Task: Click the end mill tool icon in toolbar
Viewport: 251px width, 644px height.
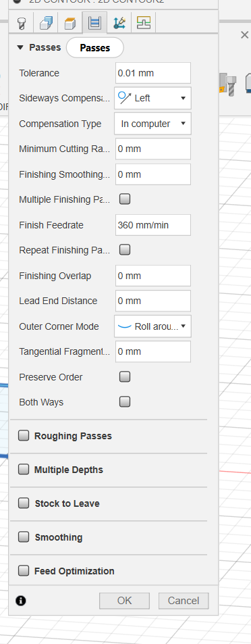Action: [x=227, y=84]
